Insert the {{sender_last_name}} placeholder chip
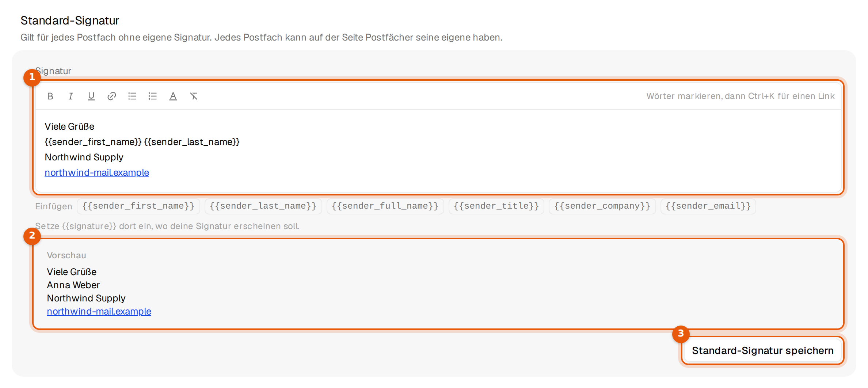The image size is (868, 388). tap(263, 206)
